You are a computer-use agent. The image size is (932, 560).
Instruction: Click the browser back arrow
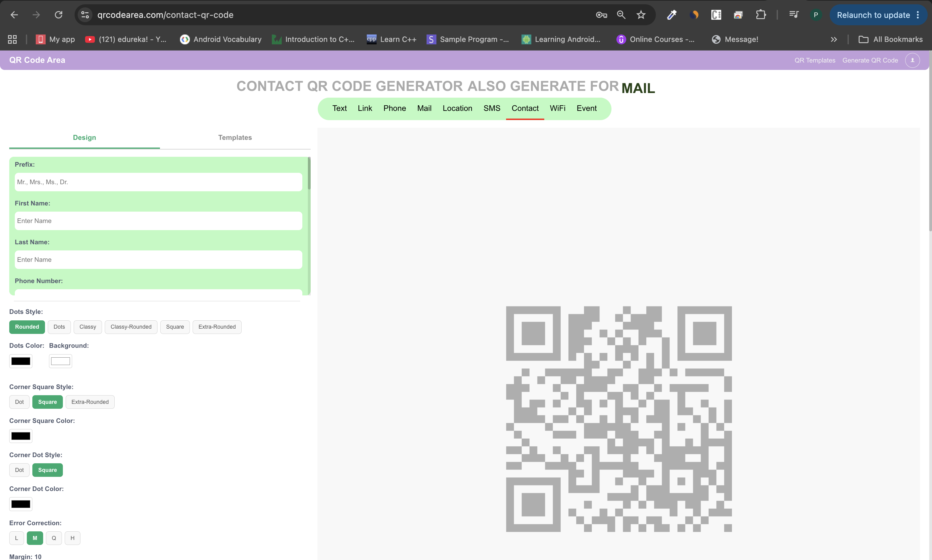(x=14, y=15)
